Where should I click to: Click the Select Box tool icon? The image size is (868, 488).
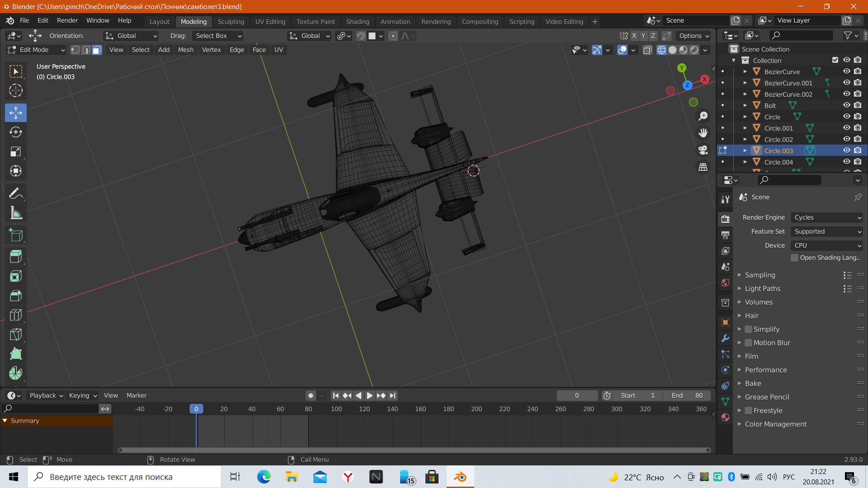[16, 71]
